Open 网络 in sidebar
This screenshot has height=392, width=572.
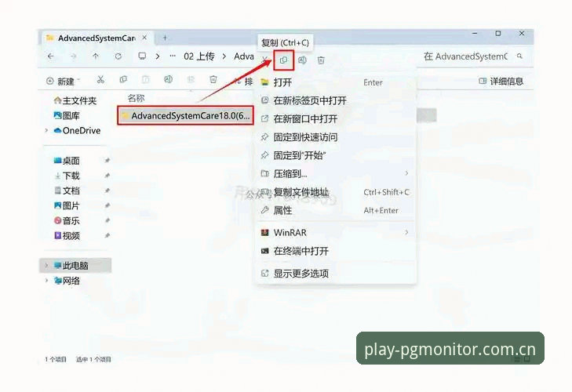[x=67, y=281]
